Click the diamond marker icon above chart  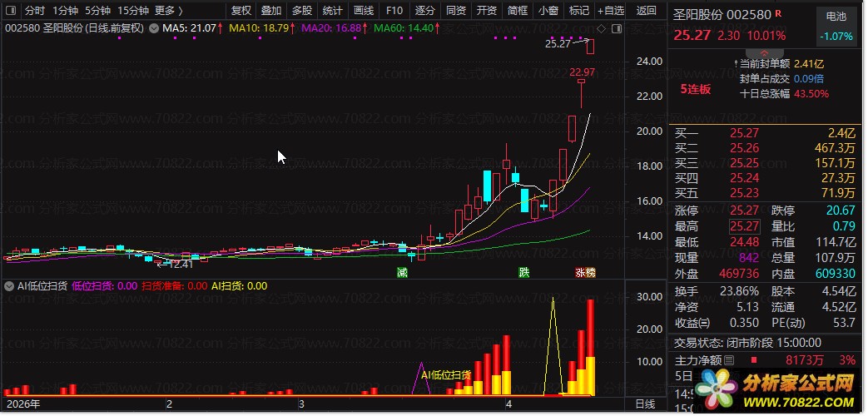tap(602, 28)
